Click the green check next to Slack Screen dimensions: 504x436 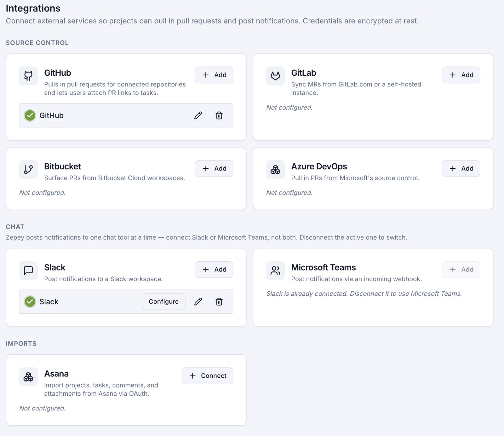[30, 302]
